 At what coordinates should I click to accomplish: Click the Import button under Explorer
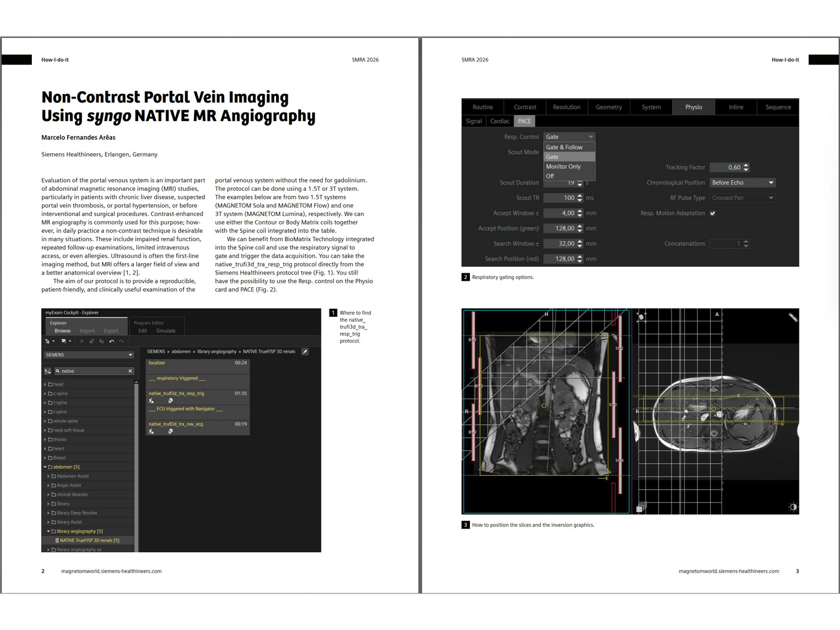(87, 331)
